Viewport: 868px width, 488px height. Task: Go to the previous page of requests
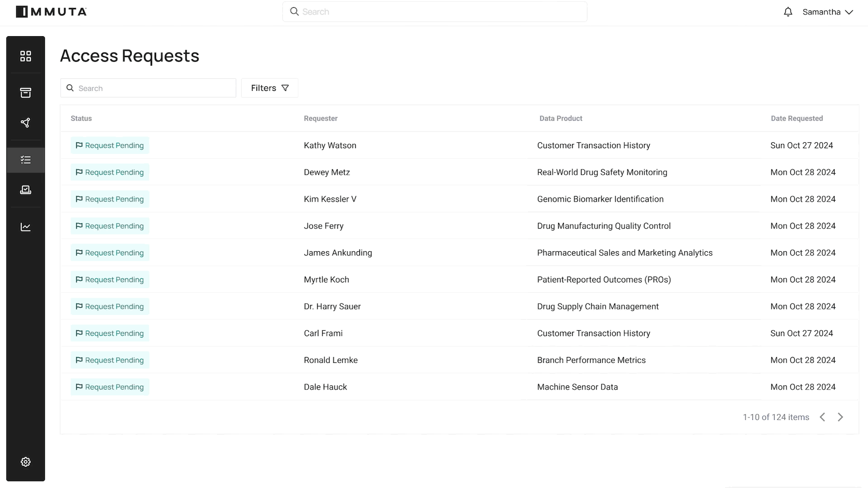[x=822, y=417]
